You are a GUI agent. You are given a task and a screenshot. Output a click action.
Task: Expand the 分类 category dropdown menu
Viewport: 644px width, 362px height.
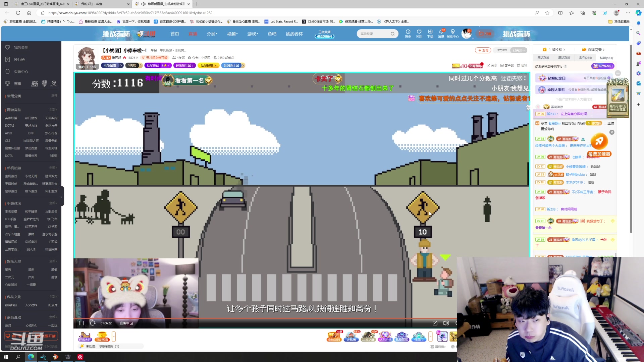212,34
